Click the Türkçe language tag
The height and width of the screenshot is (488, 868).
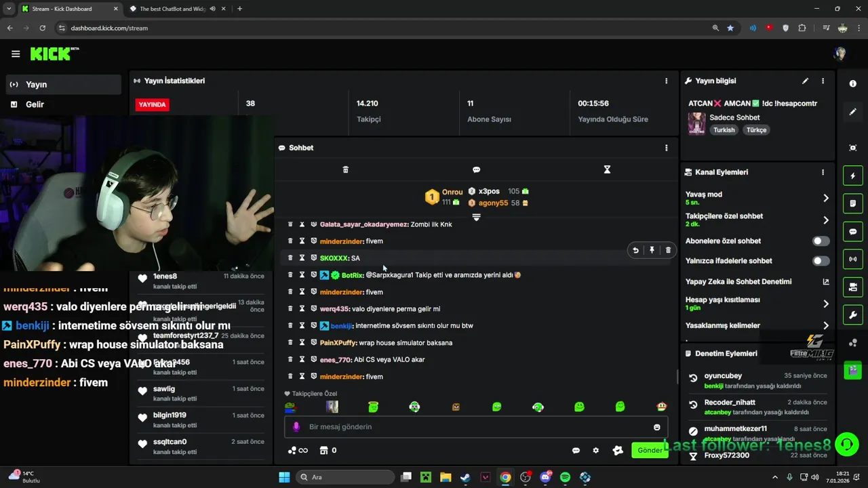click(756, 130)
